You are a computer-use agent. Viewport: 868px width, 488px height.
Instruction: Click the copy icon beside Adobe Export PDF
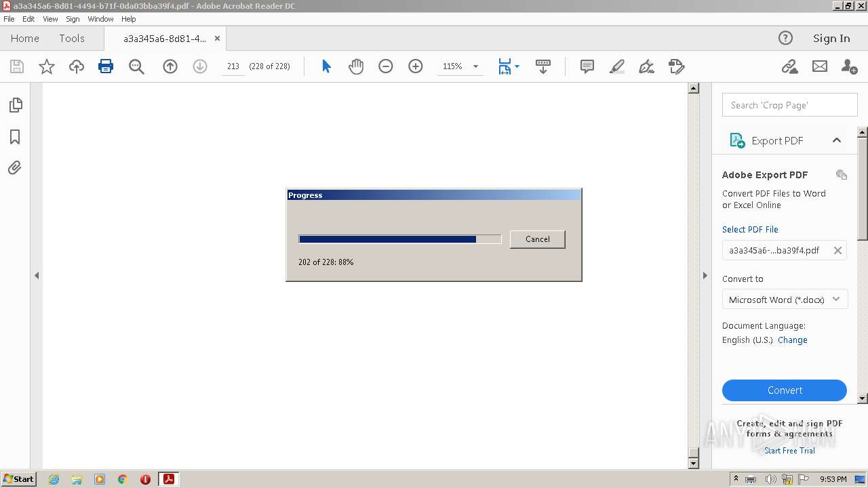pos(842,175)
